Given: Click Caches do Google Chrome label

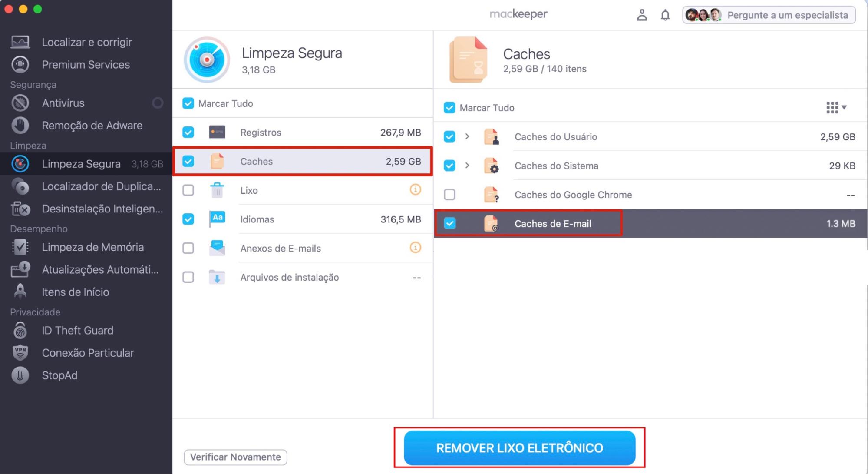Looking at the screenshot, I should click(x=573, y=195).
